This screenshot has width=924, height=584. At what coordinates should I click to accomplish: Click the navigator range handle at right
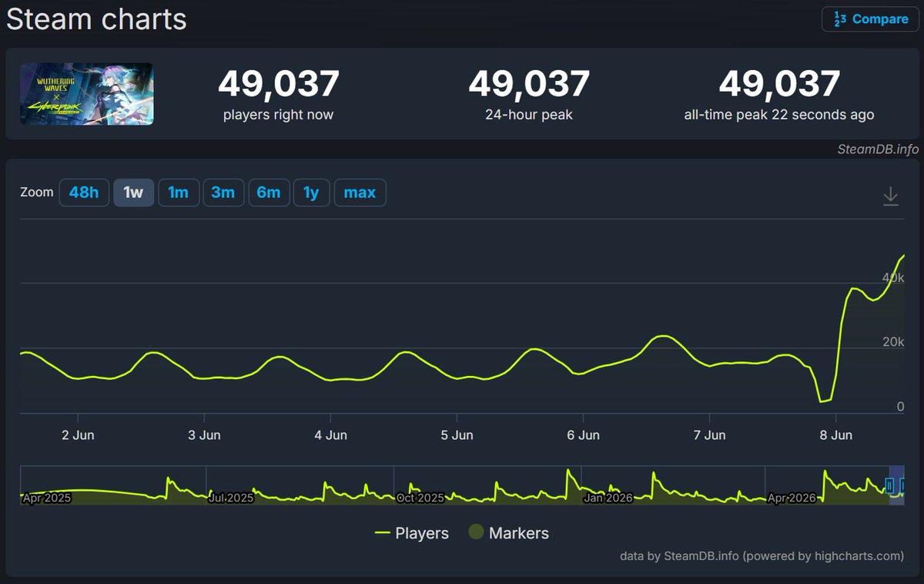(904, 485)
